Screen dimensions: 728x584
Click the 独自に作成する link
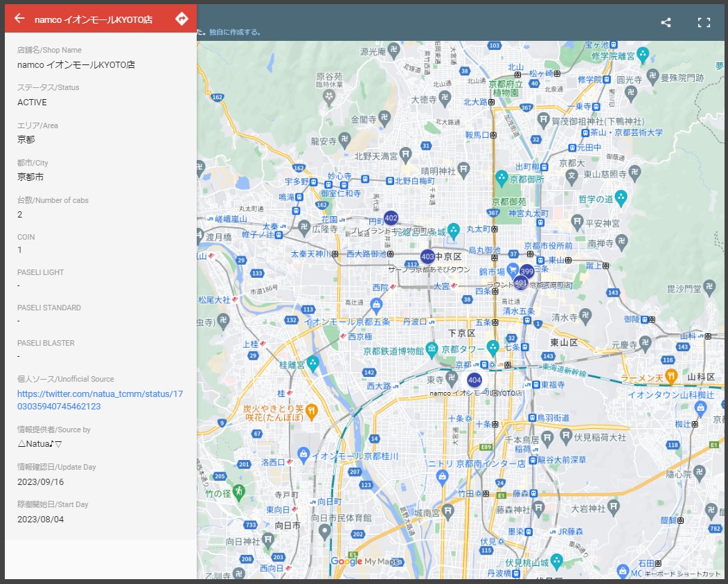[x=234, y=32]
